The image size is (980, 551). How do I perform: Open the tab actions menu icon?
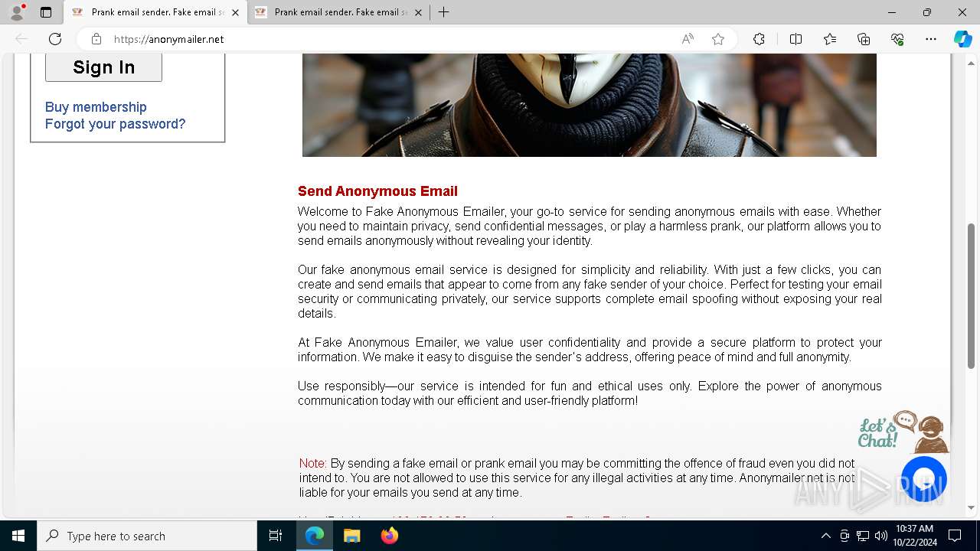(x=46, y=12)
